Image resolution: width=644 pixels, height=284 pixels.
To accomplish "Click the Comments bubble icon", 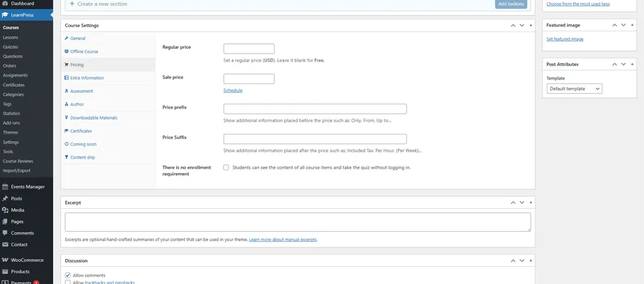I will (5, 232).
